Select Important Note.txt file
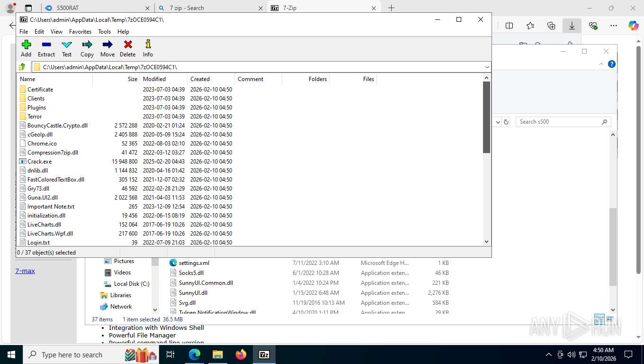Screen dimensions: 644x364 point(51,207)
